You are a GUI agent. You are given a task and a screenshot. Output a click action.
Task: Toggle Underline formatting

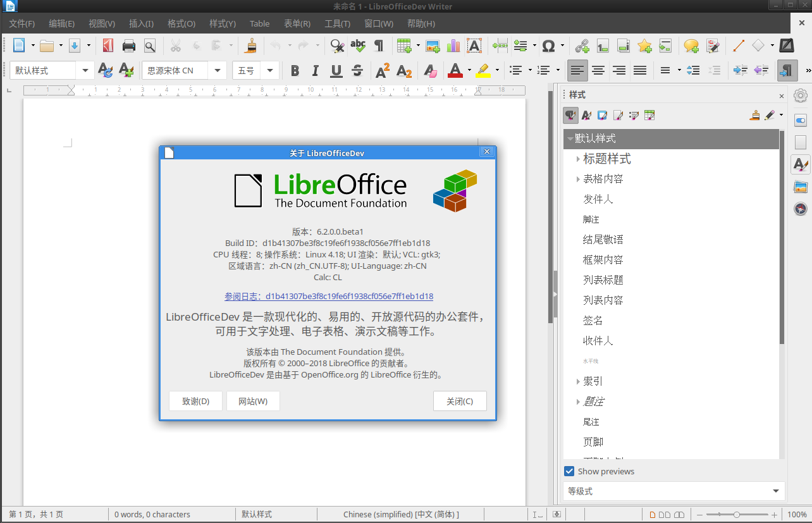(x=336, y=70)
